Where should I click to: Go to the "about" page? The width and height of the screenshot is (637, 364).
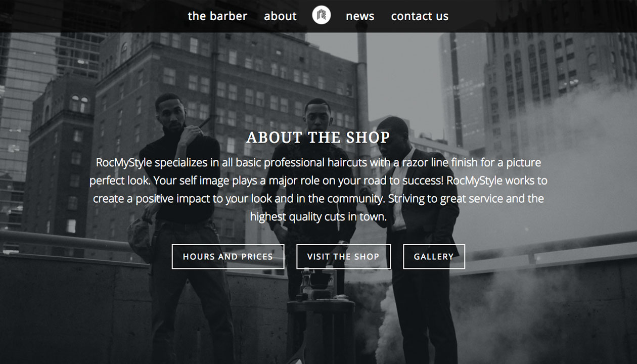pos(280,16)
